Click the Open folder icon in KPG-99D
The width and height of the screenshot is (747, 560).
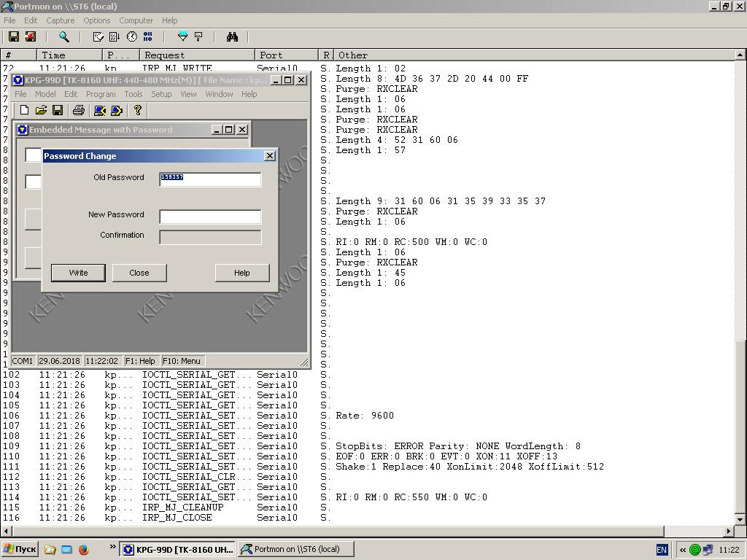[x=41, y=111]
